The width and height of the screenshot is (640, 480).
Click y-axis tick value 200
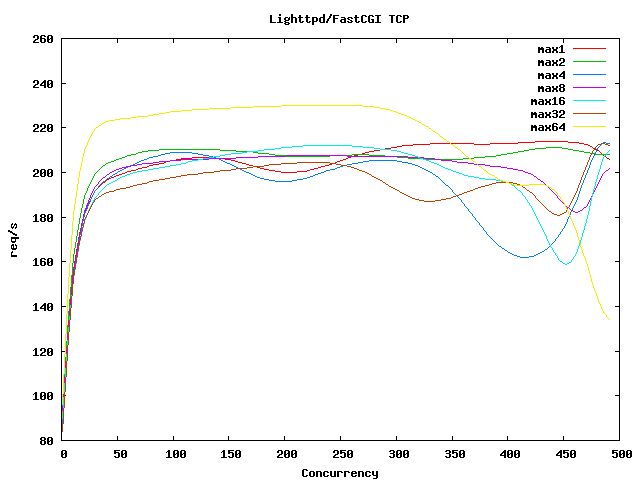(x=43, y=173)
